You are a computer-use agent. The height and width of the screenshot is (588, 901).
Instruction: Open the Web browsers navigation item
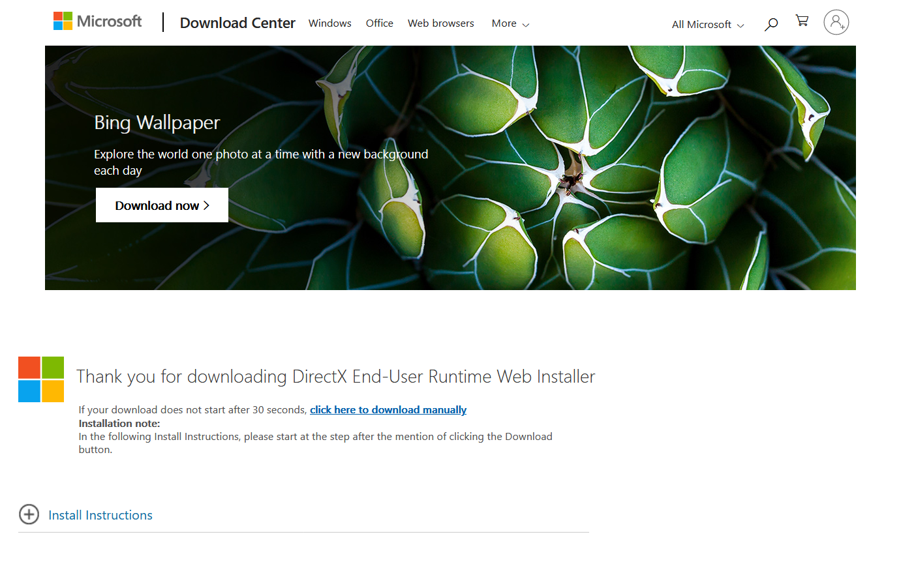[x=440, y=23]
